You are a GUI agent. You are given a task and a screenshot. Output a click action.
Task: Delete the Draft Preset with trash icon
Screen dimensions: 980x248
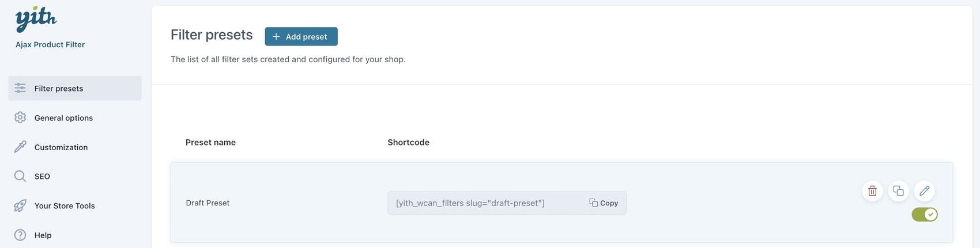(x=872, y=190)
